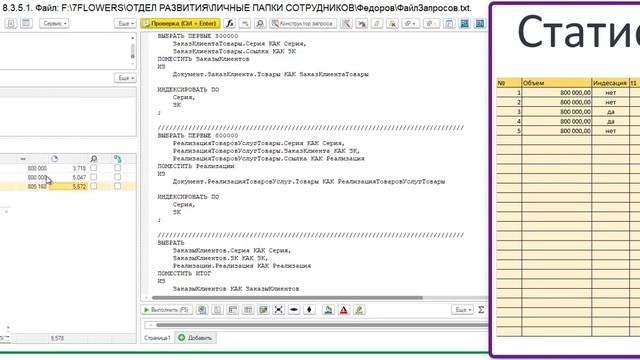
Task: Click the columns grid icon in result toolbar
Action: [x=248, y=310]
